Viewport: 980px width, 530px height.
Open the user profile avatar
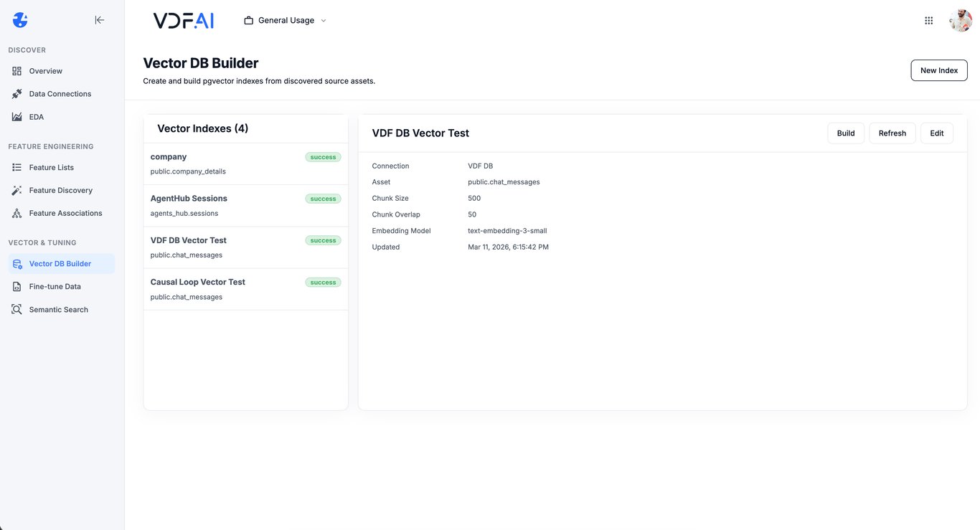[960, 19]
